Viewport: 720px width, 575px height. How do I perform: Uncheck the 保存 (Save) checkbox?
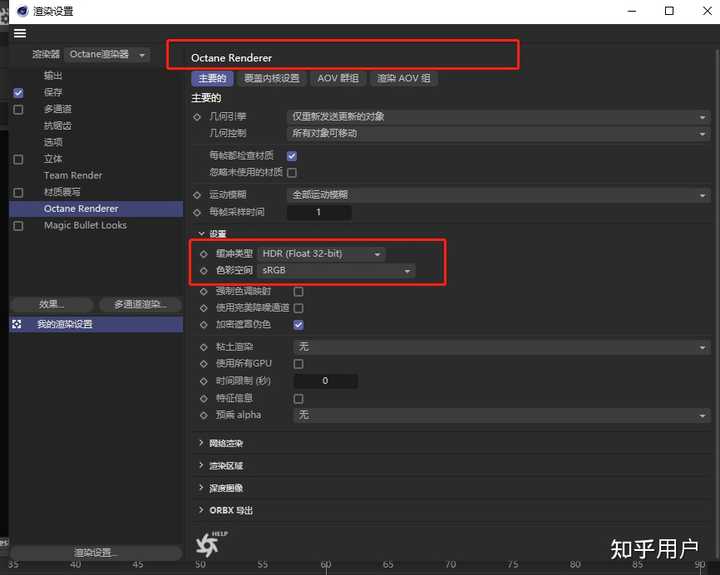pyautogui.click(x=18, y=93)
